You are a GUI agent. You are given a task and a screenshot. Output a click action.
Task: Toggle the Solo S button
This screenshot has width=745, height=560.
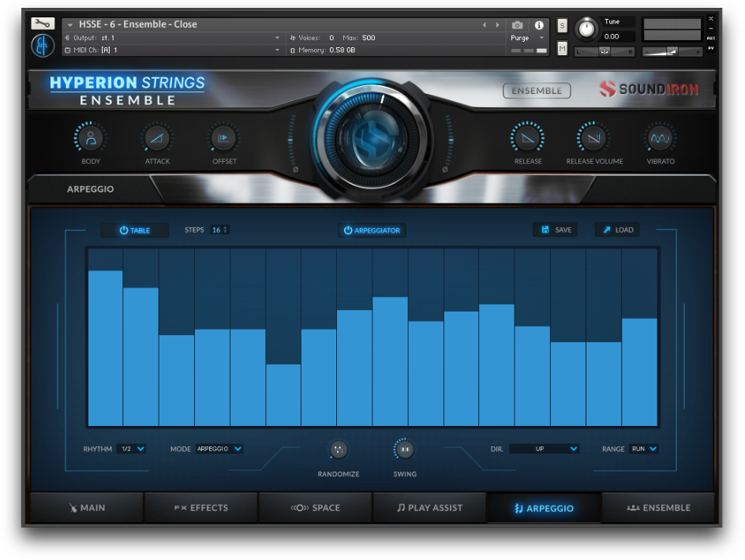[562, 26]
